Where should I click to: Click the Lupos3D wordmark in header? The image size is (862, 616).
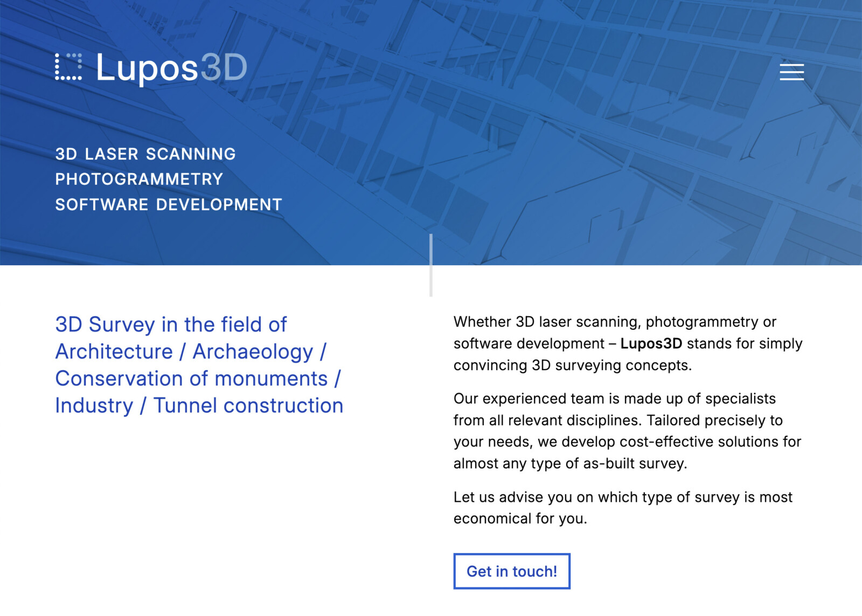(x=171, y=68)
